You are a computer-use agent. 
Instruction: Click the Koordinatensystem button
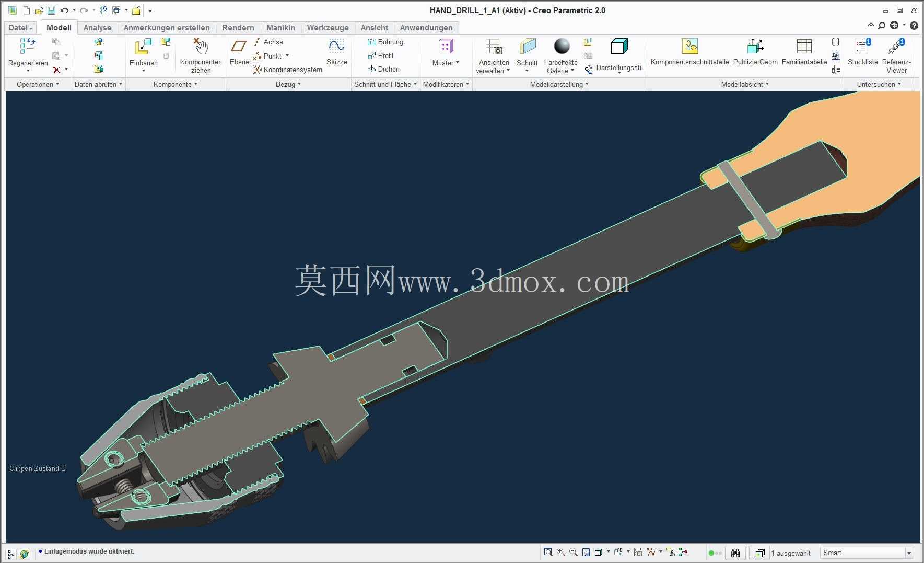coord(287,70)
